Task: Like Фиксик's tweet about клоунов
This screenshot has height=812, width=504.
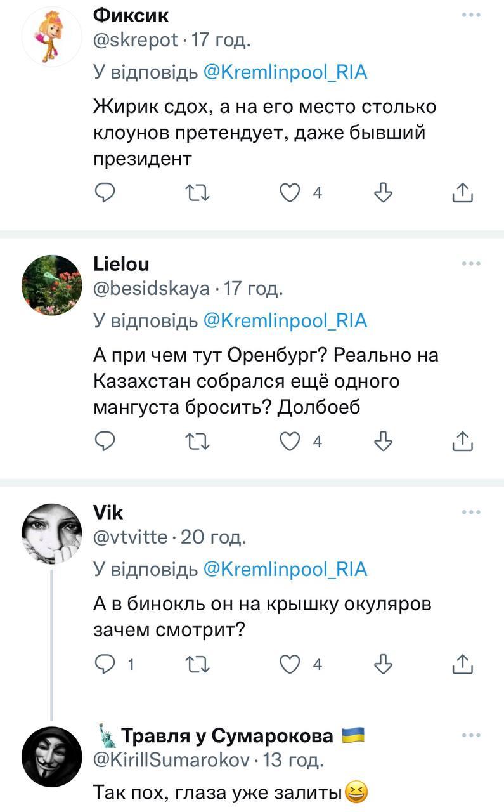Action: [291, 192]
